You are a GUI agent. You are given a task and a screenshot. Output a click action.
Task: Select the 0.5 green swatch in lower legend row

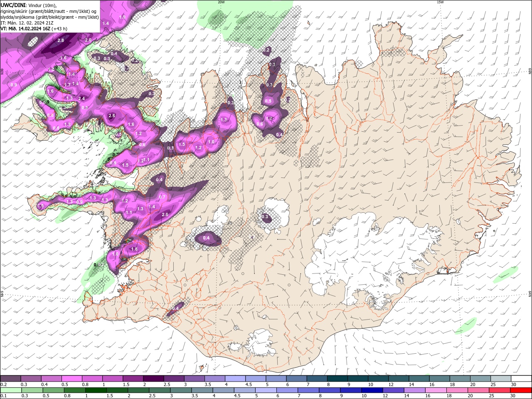(53, 390)
